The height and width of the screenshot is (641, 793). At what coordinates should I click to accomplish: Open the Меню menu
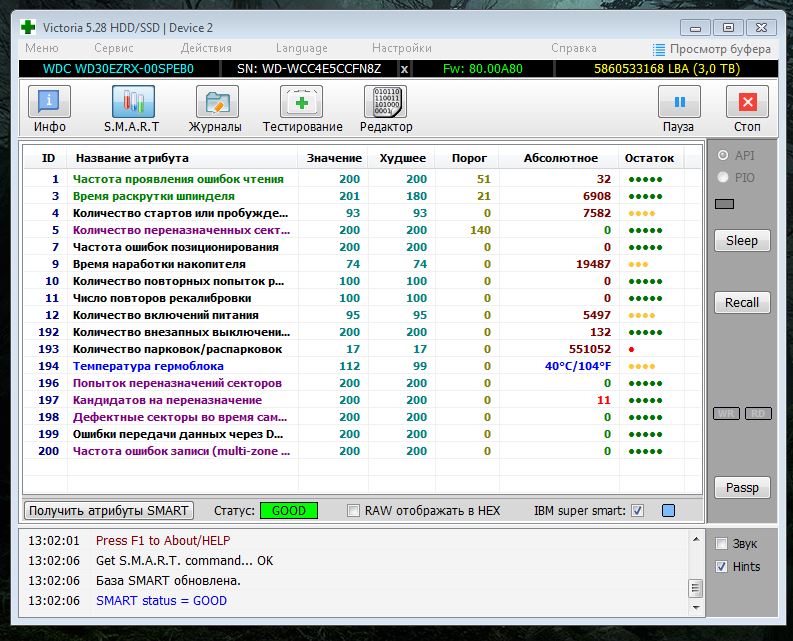point(42,48)
